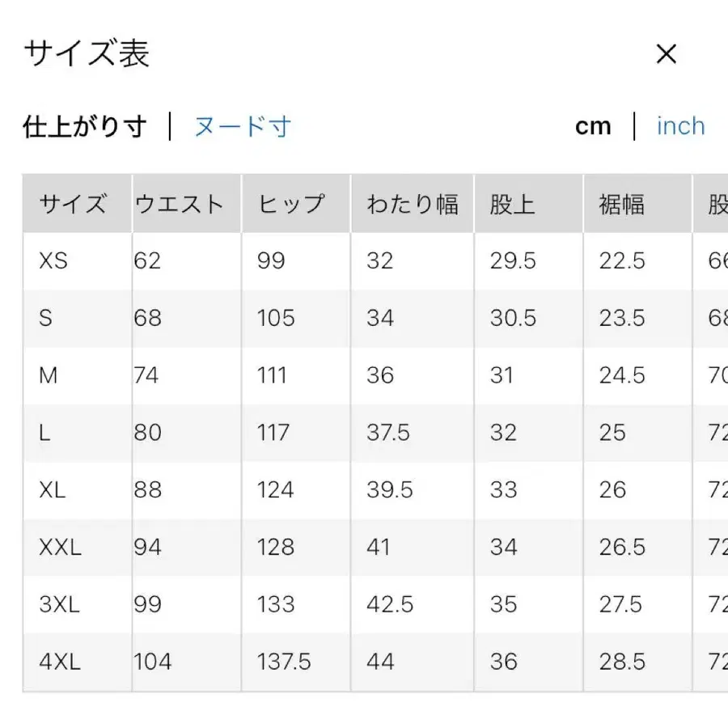Select the わたり幅 column header
Image resolution: width=728 pixels, height=728 pixels.
click(415, 204)
